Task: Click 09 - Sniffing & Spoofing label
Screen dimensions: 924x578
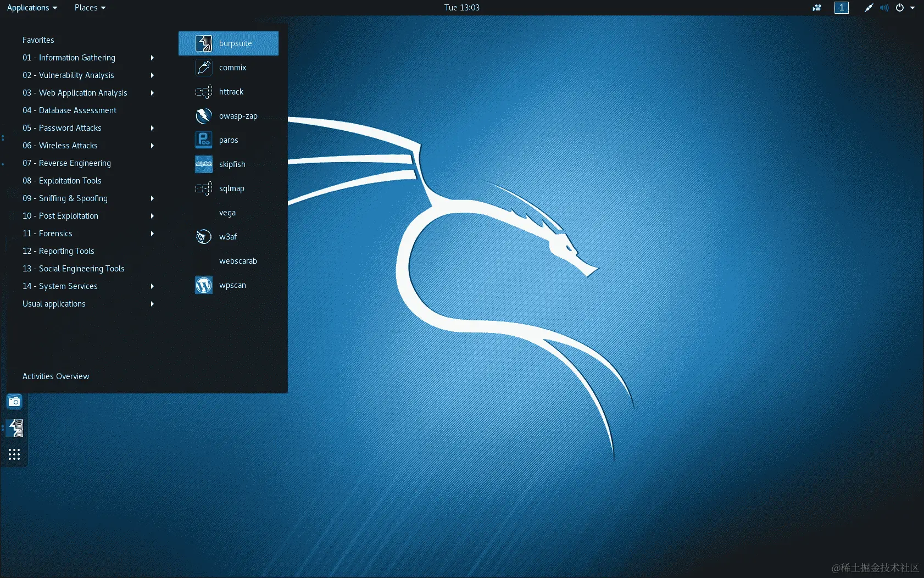Action: pos(65,198)
